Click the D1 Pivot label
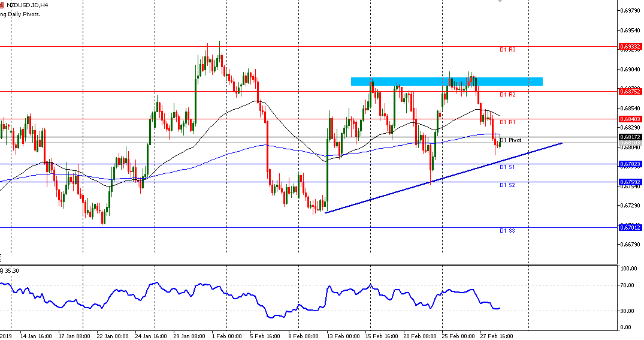This screenshot has width=644, height=340. (510, 140)
